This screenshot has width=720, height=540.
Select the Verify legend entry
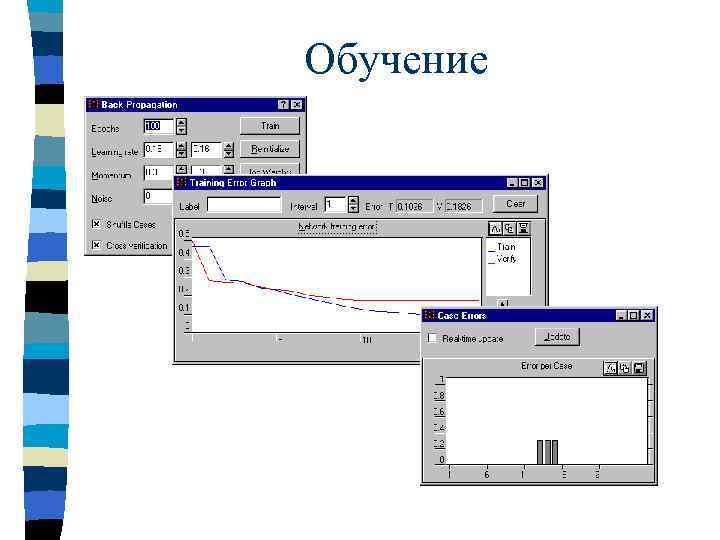pyautogui.click(x=502, y=259)
